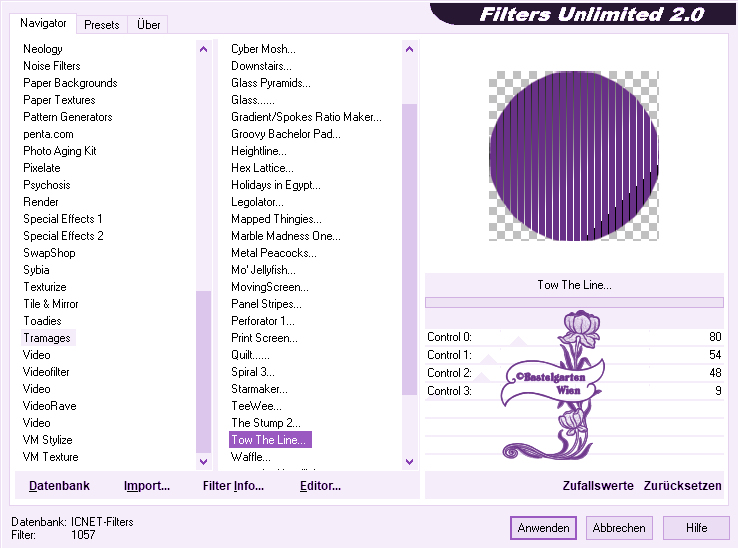This screenshot has width=738, height=548.
Task: Select the VM Texture category
Action: pos(50,457)
